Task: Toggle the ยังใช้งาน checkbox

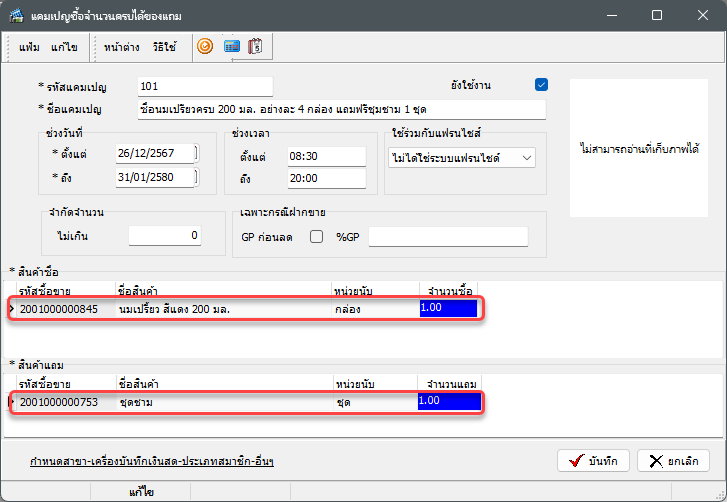Action: pyautogui.click(x=542, y=85)
